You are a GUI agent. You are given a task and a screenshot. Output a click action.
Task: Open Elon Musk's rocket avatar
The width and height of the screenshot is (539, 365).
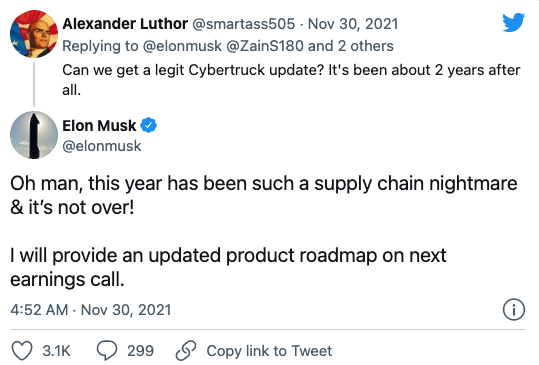coord(34,135)
